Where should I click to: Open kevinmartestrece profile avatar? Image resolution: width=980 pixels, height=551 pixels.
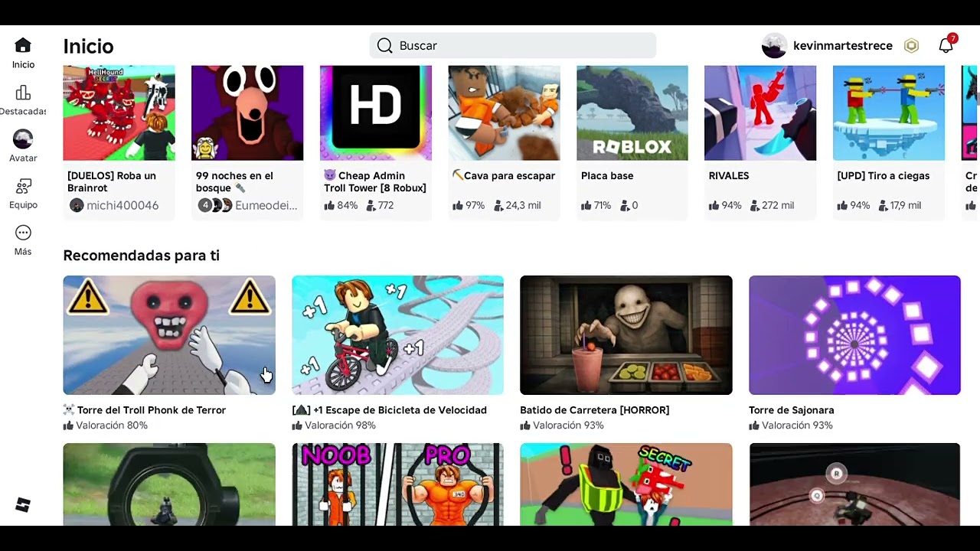(x=774, y=46)
